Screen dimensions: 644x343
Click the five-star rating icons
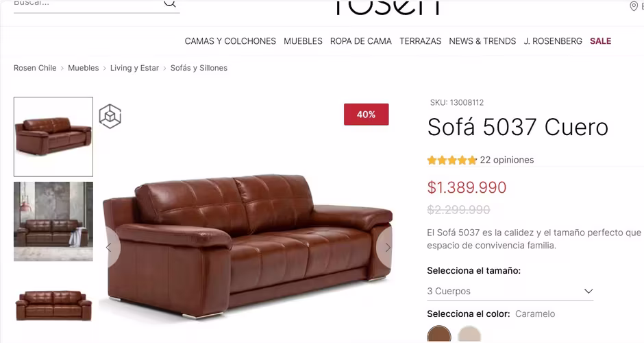451,160
